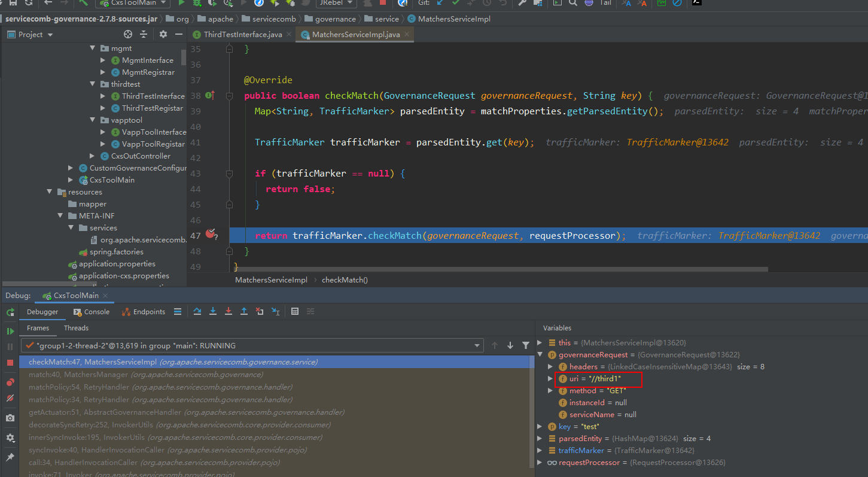This screenshot has width=868, height=477.
Task: Click the Step Into debugger icon
Action: [213, 311]
